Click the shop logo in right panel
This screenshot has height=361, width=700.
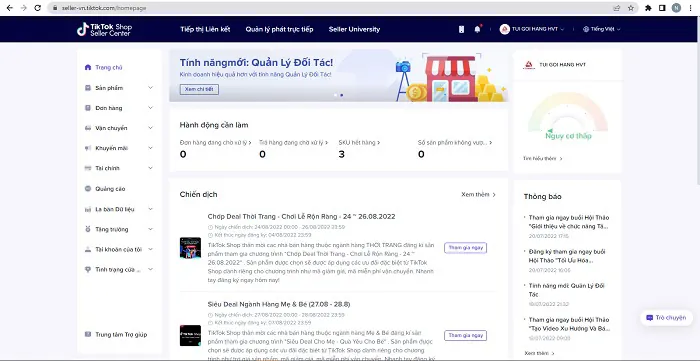[529, 65]
